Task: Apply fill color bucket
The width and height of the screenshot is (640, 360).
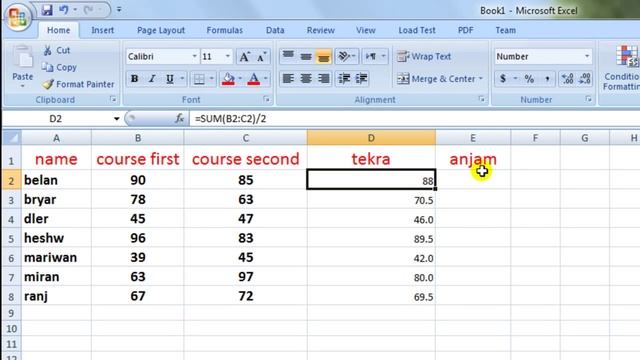Action: (x=228, y=79)
